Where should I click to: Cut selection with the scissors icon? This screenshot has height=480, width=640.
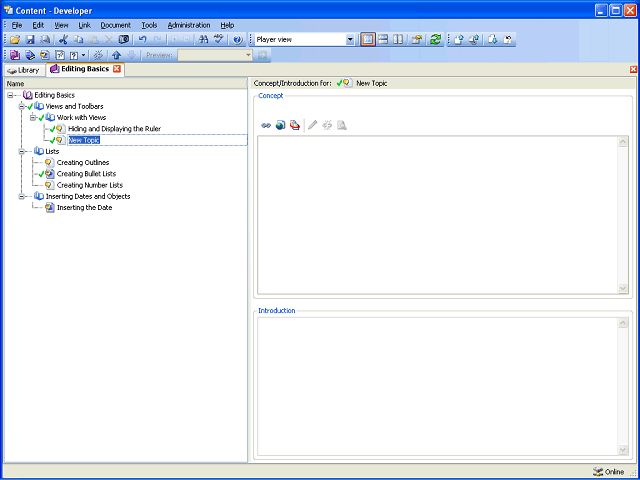coord(63,40)
